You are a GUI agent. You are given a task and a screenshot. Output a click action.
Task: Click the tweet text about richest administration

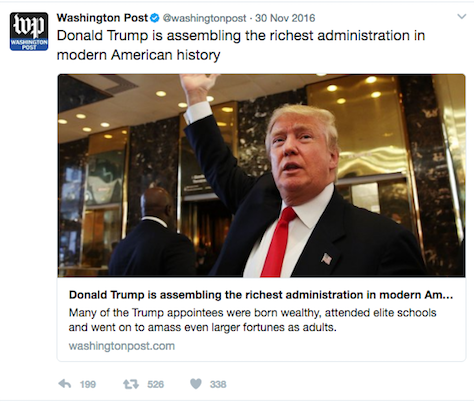pos(241,45)
